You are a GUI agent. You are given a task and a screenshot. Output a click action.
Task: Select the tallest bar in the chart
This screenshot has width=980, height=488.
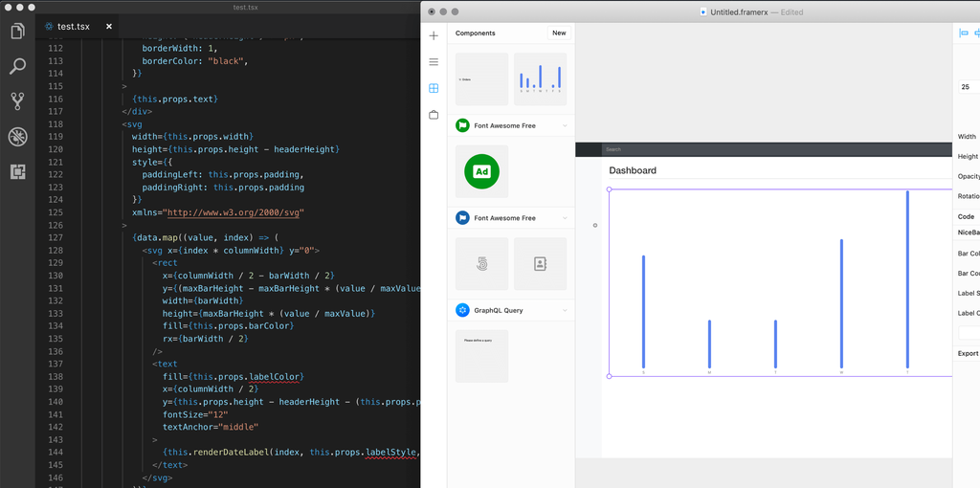pos(907,279)
